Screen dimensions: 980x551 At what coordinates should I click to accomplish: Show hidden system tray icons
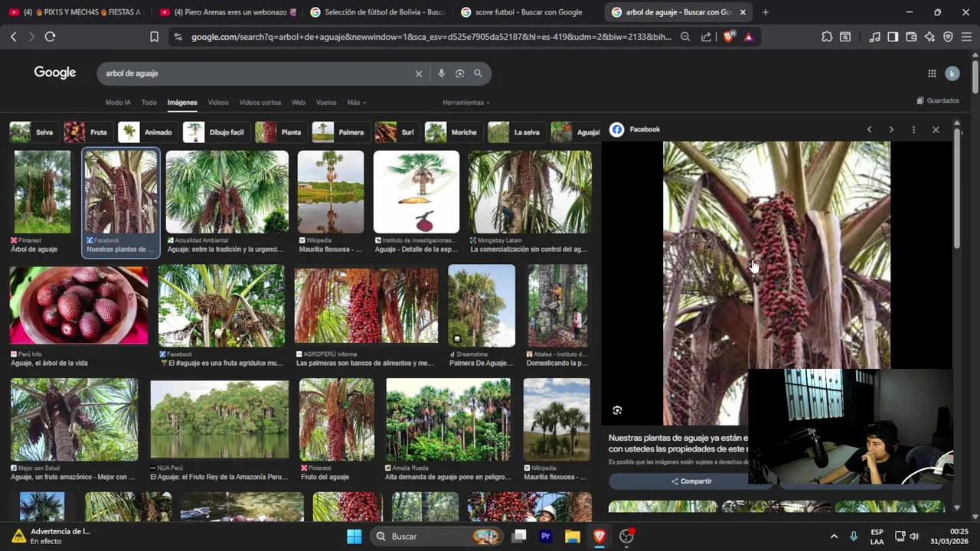834,536
